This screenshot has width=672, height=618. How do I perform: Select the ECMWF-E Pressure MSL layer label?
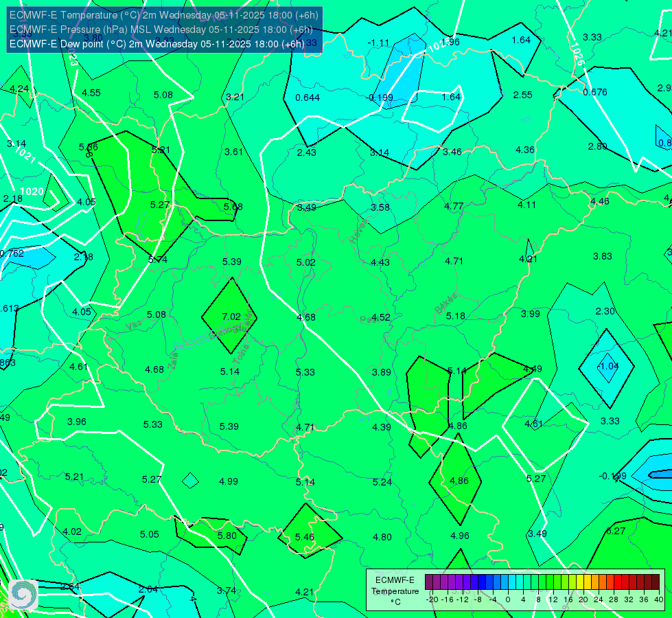pos(161,30)
